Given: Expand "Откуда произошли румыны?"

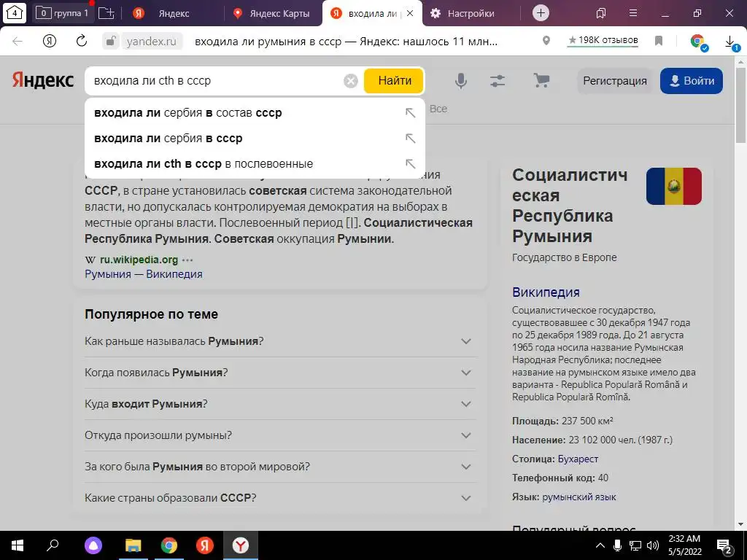Looking at the screenshot, I should tap(280, 435).
